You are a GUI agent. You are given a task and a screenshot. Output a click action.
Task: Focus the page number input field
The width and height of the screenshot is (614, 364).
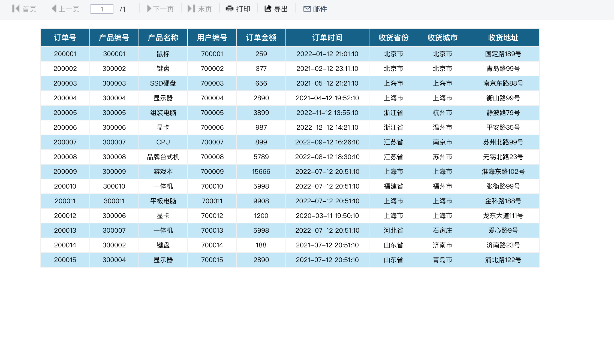pyautogui.click(x=102, y=9)
